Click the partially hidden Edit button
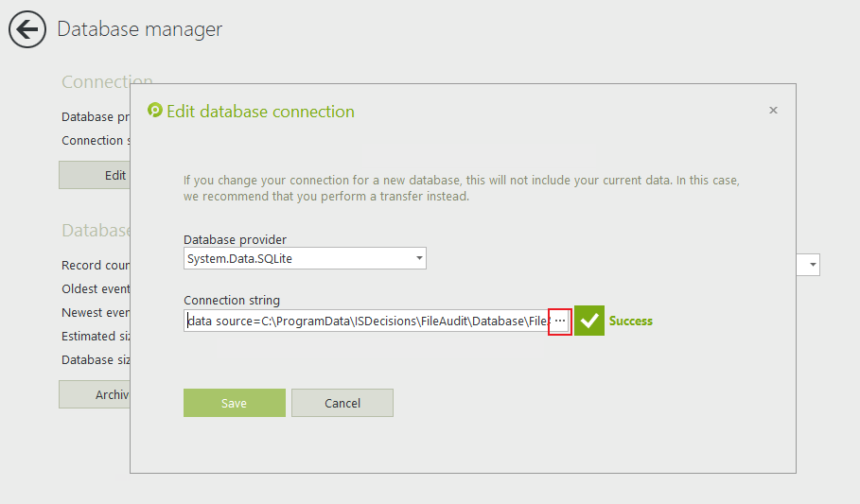This screenshot has width=860, height=504. click(x=95, y=175)
